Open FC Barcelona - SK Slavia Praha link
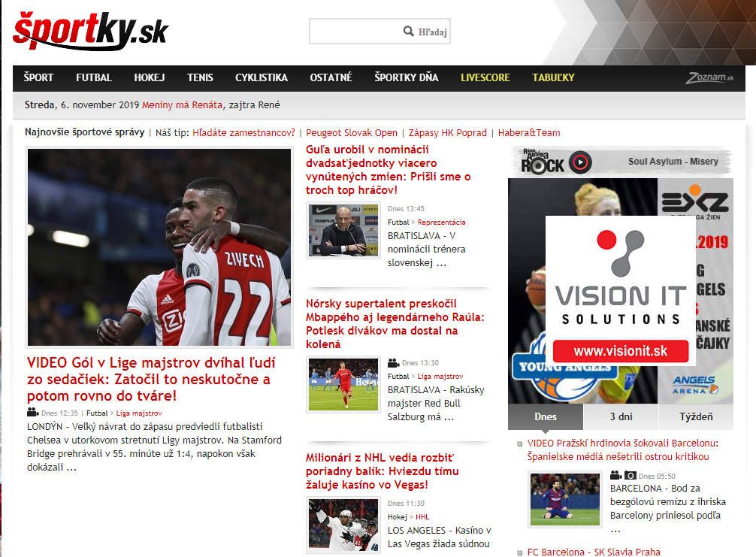 point(594,552)
